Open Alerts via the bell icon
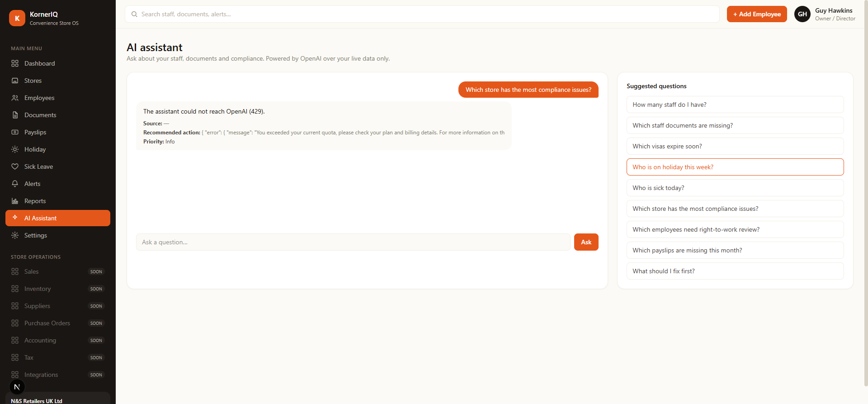Screen dimensions: 868x404 click(15, 184)
